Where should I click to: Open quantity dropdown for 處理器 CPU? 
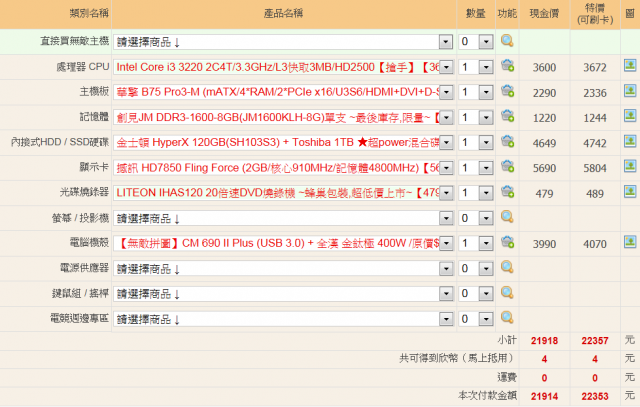click(476, 67)
